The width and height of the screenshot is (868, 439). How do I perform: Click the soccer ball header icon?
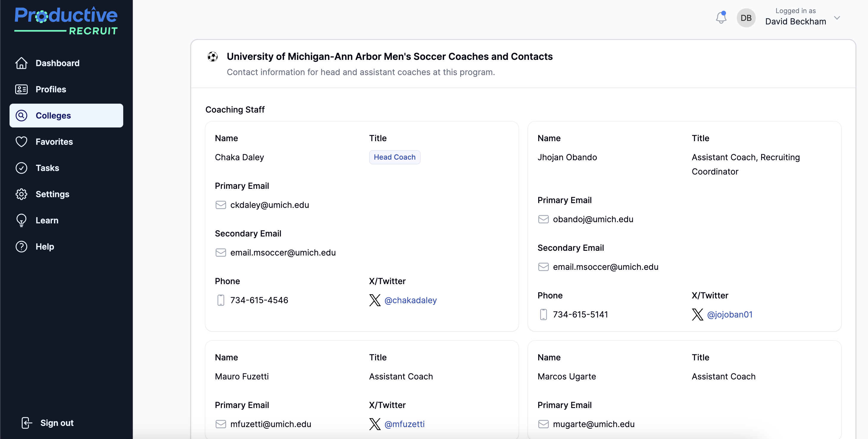tap(213, 57)
